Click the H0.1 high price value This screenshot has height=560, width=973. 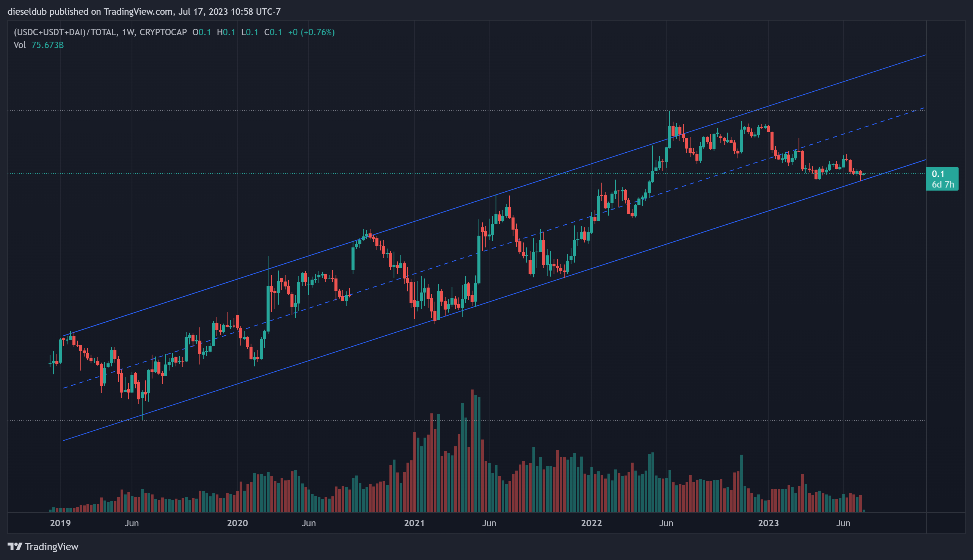click(x=226, y=32)
